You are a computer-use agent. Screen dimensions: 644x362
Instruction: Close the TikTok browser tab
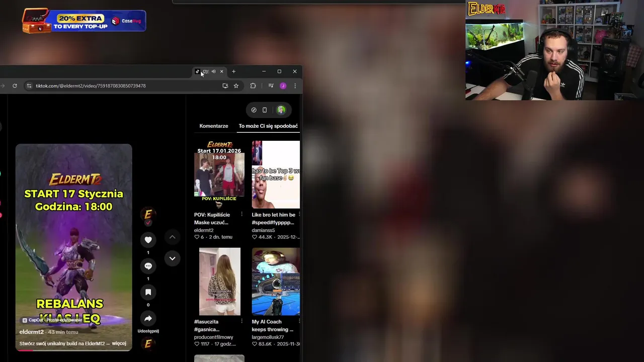pyautogui.click(x=221, y=71)
